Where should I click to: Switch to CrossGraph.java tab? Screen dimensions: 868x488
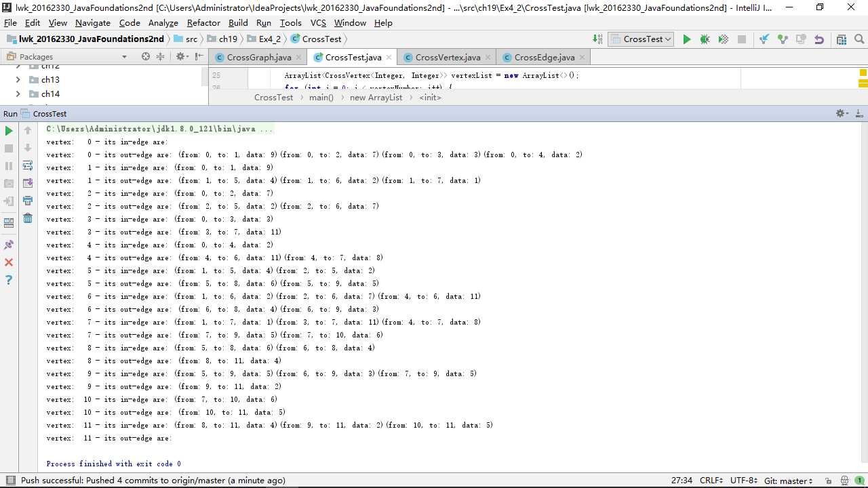click(259, 58)
